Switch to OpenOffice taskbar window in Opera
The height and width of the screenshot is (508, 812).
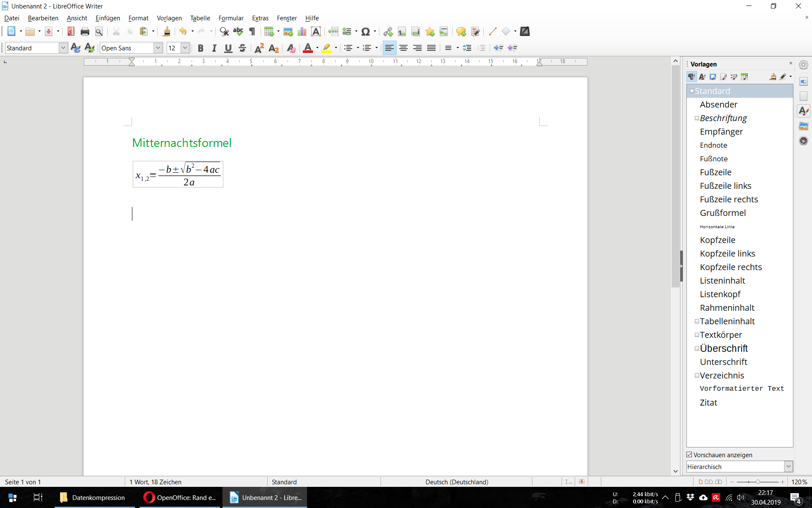(180, 497)
